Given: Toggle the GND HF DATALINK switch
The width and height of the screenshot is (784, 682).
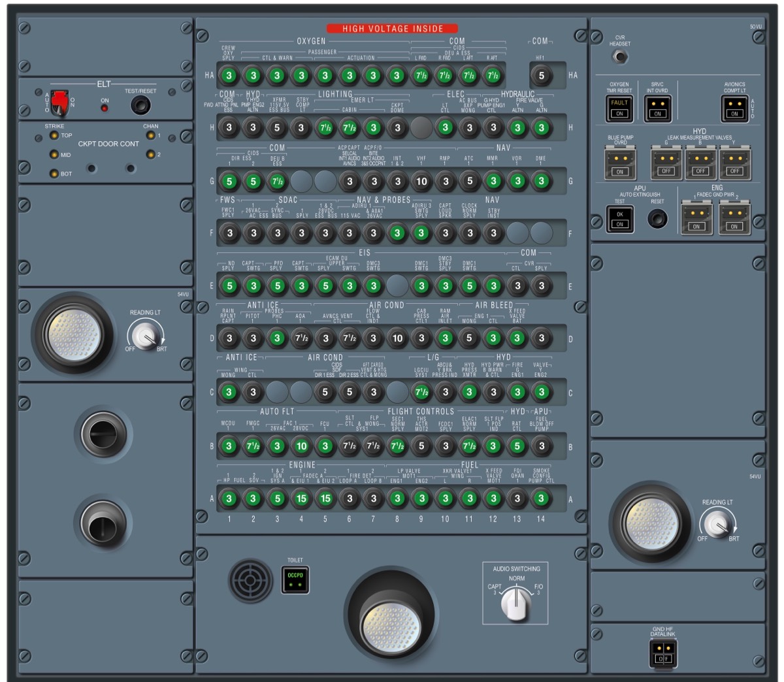Looking at the screenshot, I should pyautogui.click(x=663, y=653).
